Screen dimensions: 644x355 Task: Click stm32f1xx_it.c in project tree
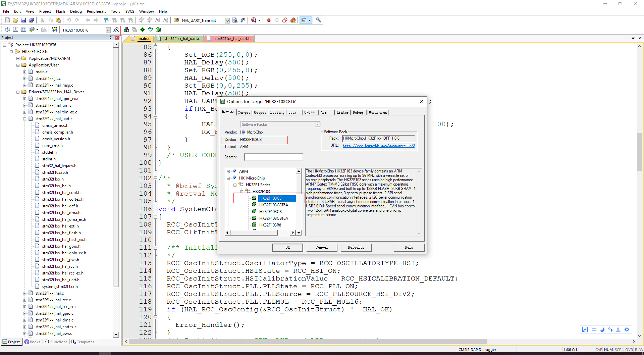click(x=48, y=79)
